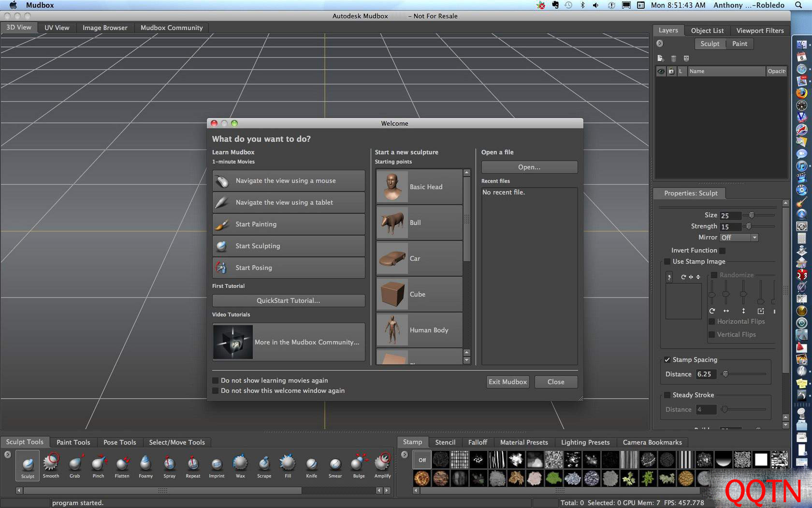Open the Mudbox Community tab
812x508 pixels.
click(172, 28)
